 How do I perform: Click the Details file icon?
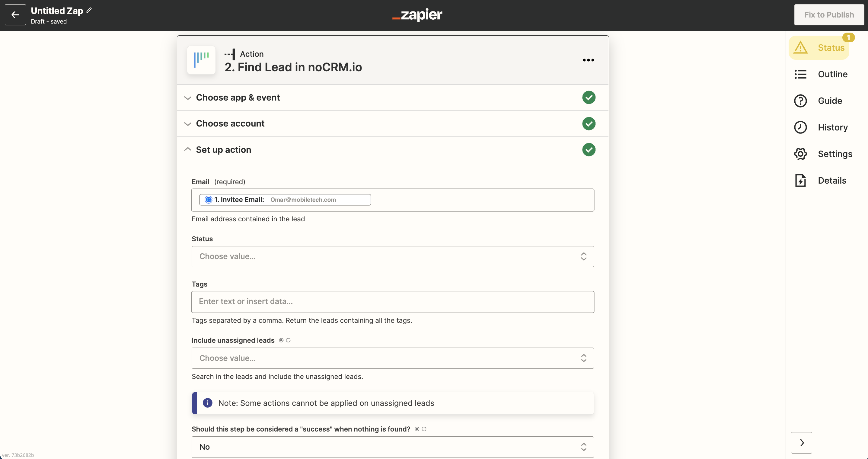tap(800, 181)
